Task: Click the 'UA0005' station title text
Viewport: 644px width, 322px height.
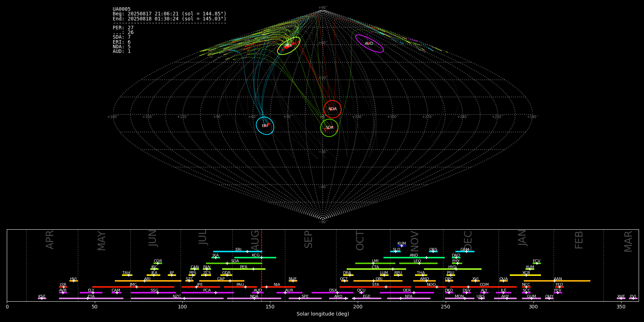Action: (x=122, y=9)
